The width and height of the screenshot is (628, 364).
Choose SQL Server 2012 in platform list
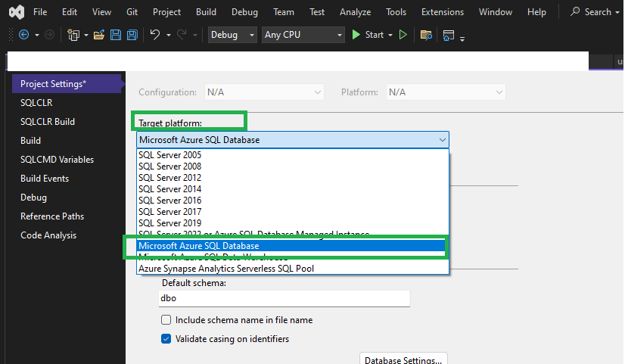point(293,177)
